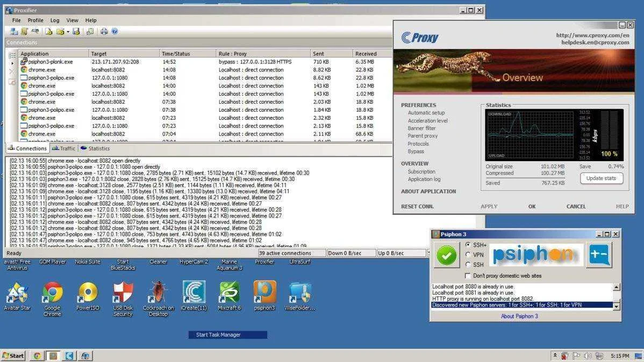
Task: Open psiphon3 desktop shortcut icon
Action: [264, 295]
